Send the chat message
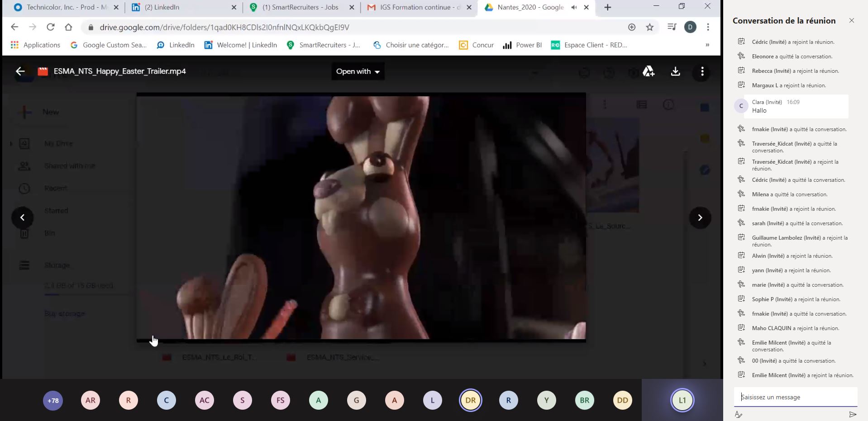This screenshot has width=868, height=421. tap(853, 414)
